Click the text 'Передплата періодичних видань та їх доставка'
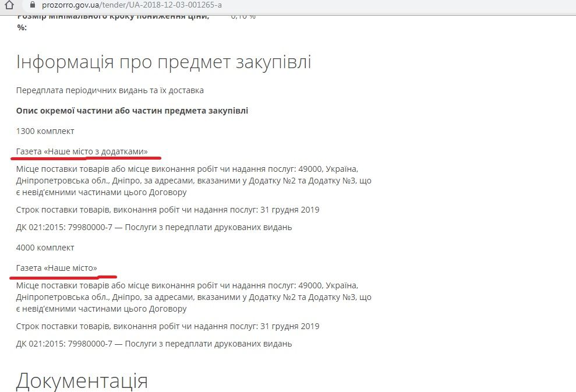This screenshot has width=576, height=392. 110,90
